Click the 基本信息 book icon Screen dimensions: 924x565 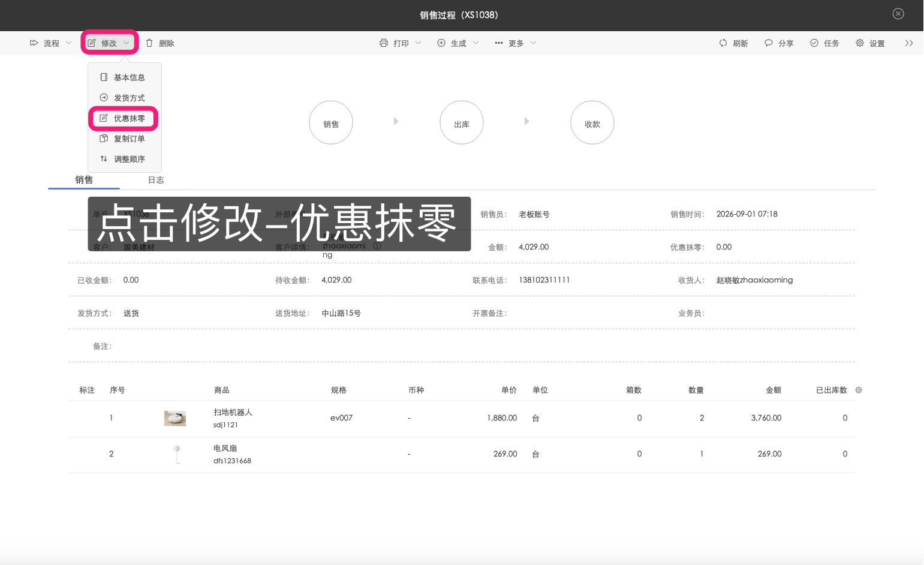[104, 77]
